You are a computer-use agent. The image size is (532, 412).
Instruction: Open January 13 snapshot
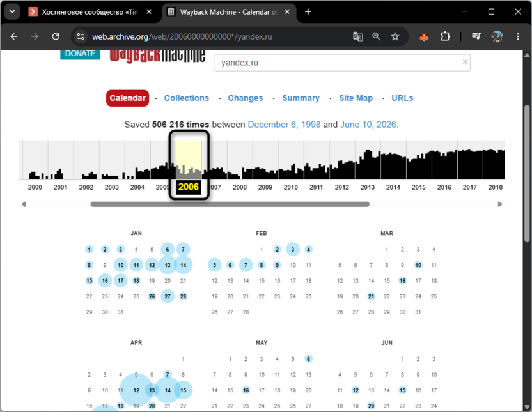click(168, 265)
